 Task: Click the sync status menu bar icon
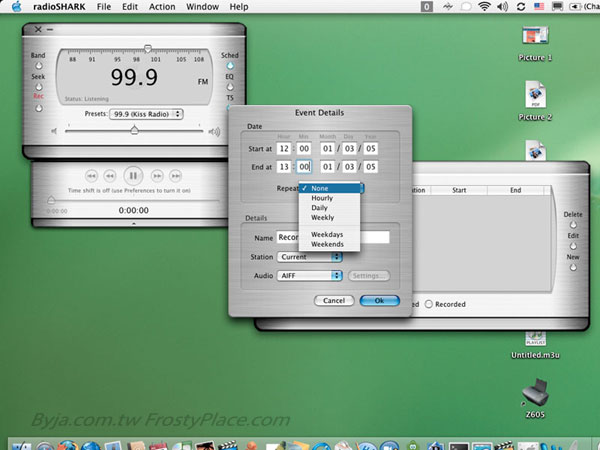521,7
